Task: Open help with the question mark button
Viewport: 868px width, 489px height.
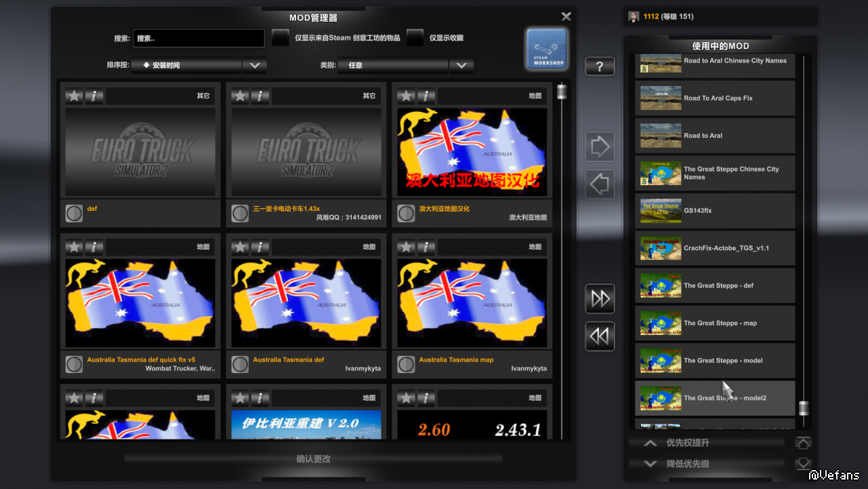Action: coord(600,66)
